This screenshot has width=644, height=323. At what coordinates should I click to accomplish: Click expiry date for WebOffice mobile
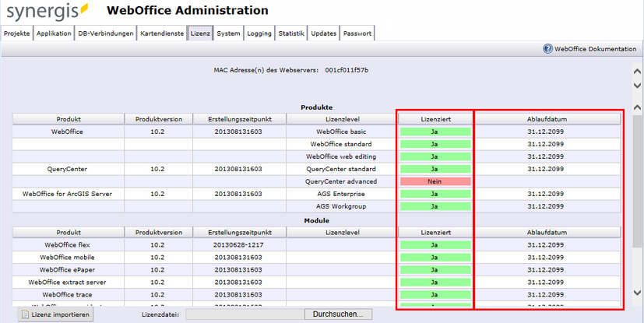point(545,258)
